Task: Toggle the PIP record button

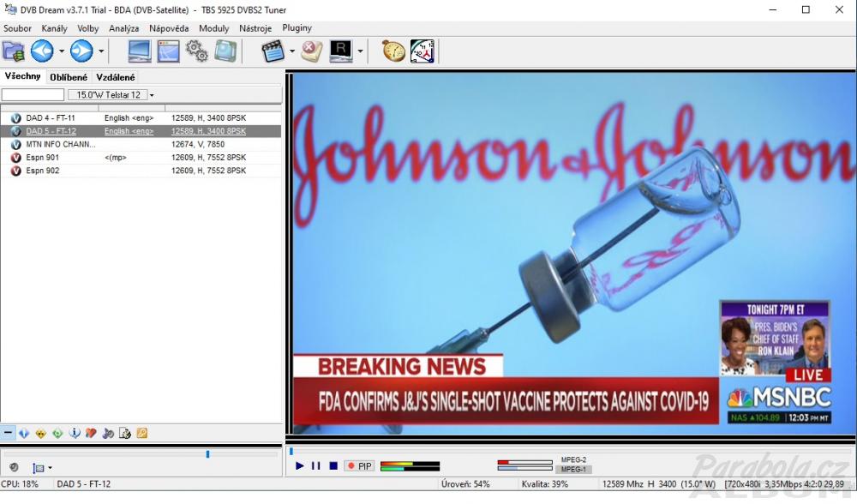Action: coord(360,466)
